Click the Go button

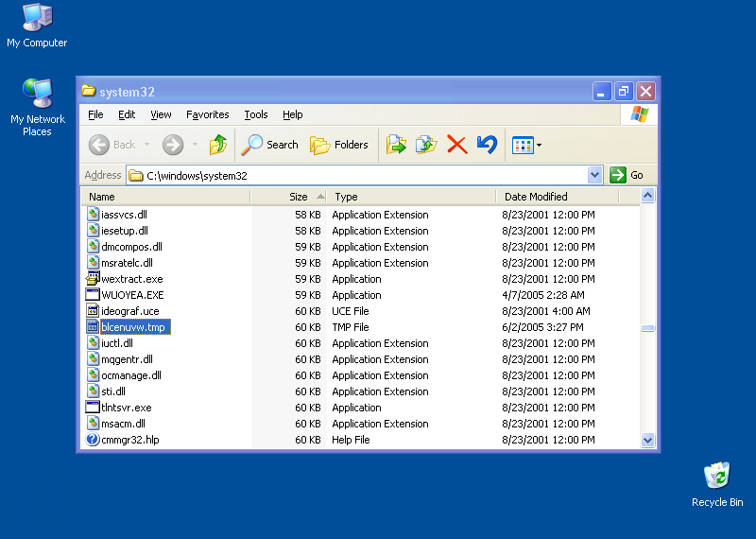point(627,175)
